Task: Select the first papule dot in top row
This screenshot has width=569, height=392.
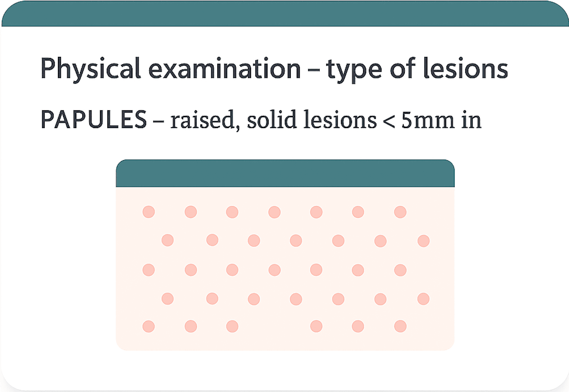Action: [149, 212]
